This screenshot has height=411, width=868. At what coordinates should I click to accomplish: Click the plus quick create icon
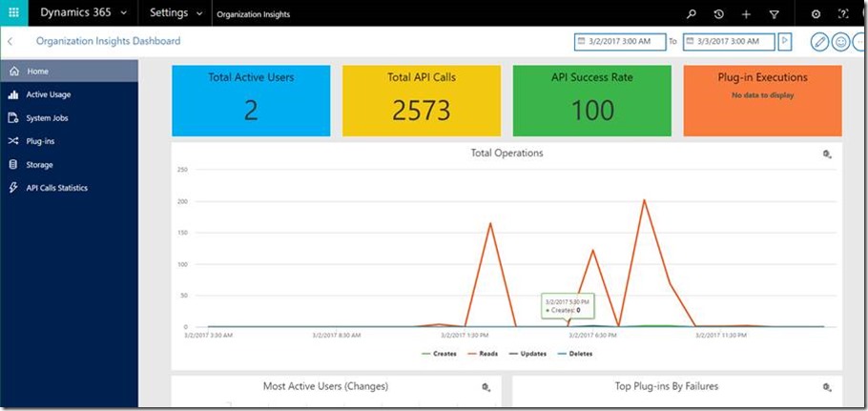coord(746,14)
